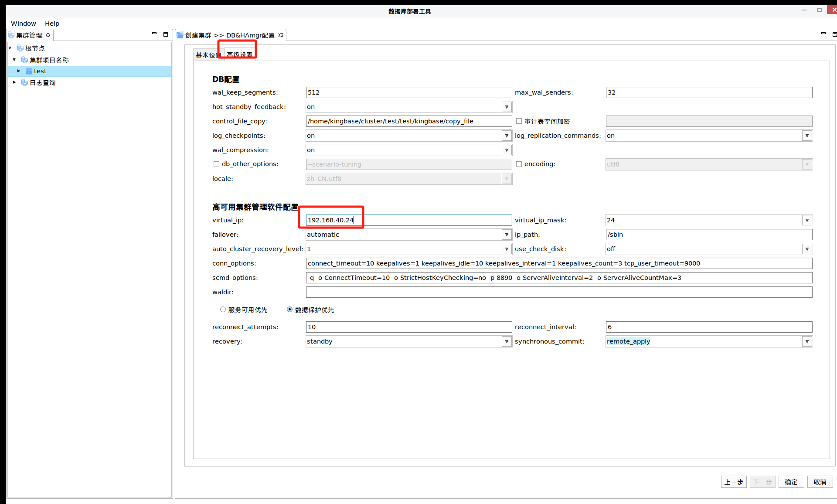The width and height of the screenshot is (837, 504).
Task: Close the 集群管理 panel tab
Action: 48,35
